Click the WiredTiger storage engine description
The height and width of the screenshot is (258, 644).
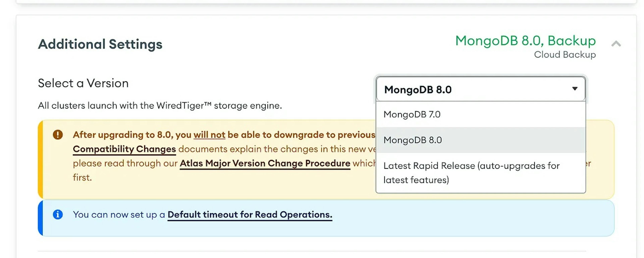(x=160, y=105)
